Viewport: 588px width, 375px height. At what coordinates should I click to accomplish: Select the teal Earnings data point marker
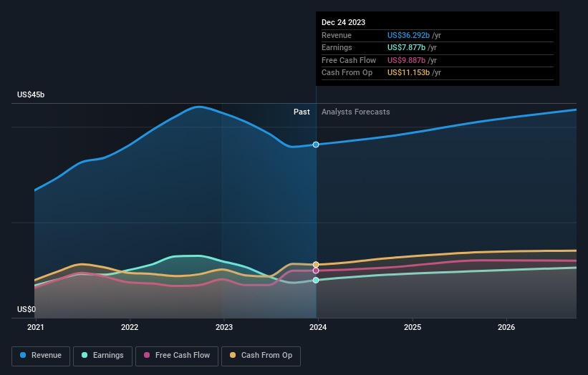point(316,281)
